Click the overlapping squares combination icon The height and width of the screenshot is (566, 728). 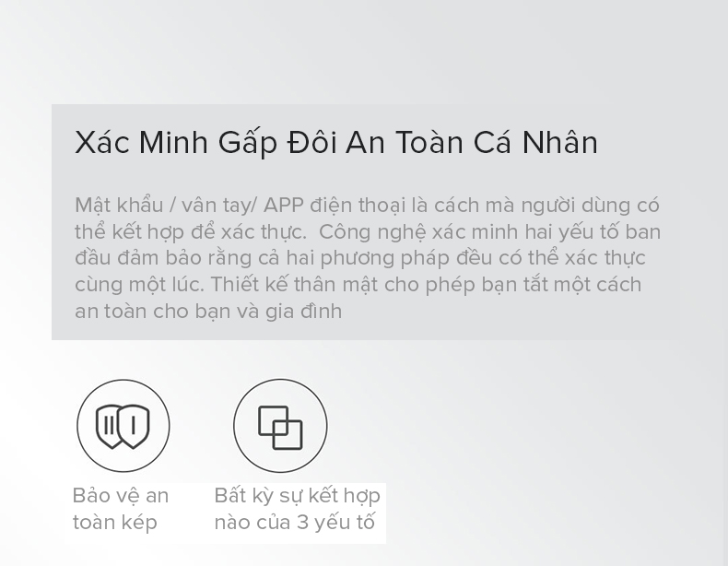280,426
